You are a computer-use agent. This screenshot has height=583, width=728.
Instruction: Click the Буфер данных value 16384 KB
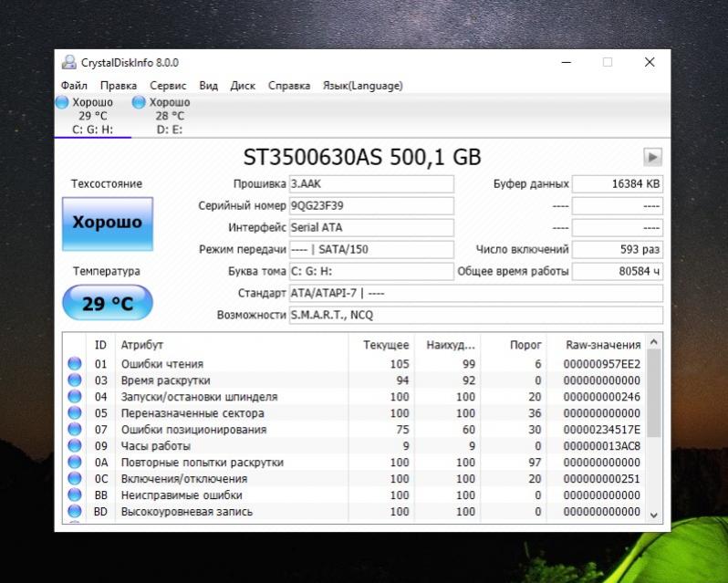(617, 183)
